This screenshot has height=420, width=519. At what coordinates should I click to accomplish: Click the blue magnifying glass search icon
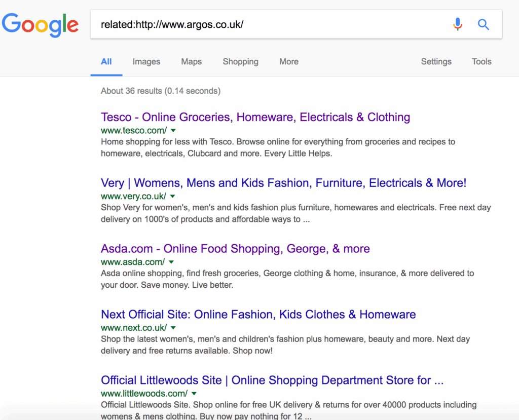(483, 24)
